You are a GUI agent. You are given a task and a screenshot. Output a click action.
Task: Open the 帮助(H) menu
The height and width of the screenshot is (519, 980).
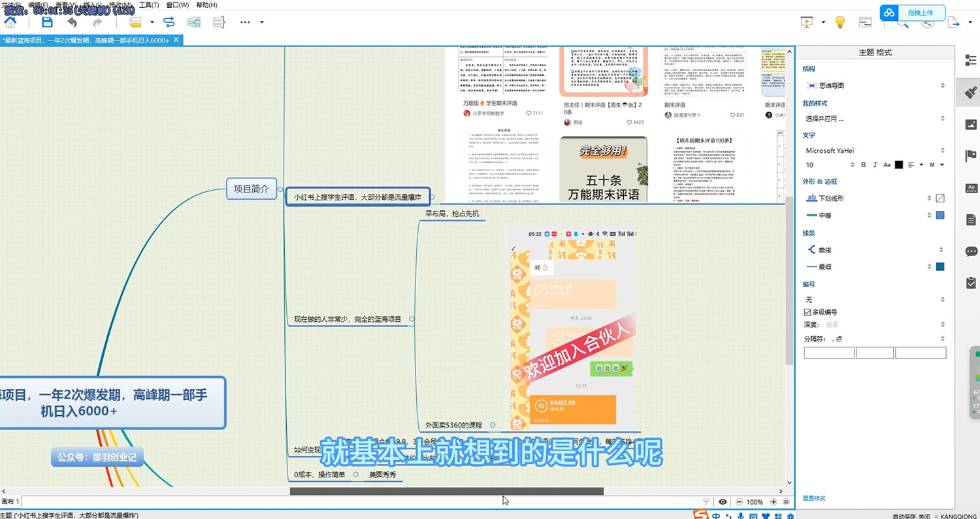pyautogui.click(x=206, y=5)
